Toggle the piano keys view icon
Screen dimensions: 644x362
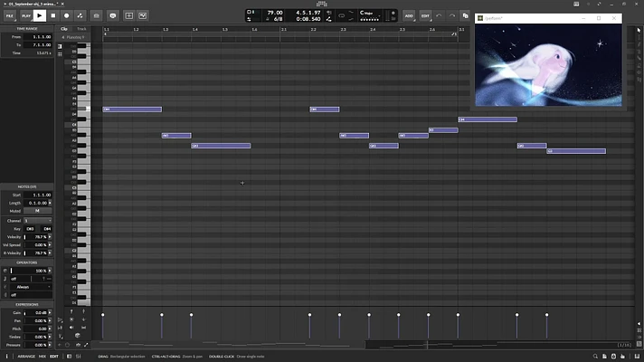(60, 46)
